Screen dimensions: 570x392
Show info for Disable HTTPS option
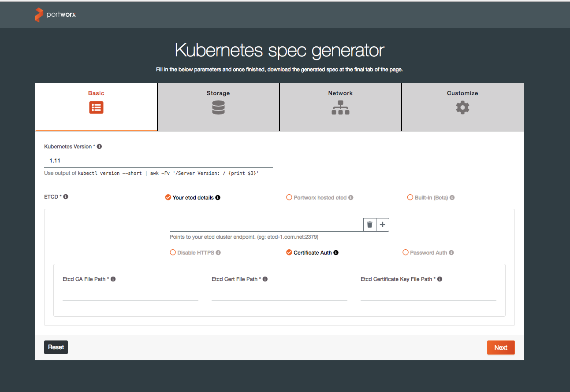[218, 252]
